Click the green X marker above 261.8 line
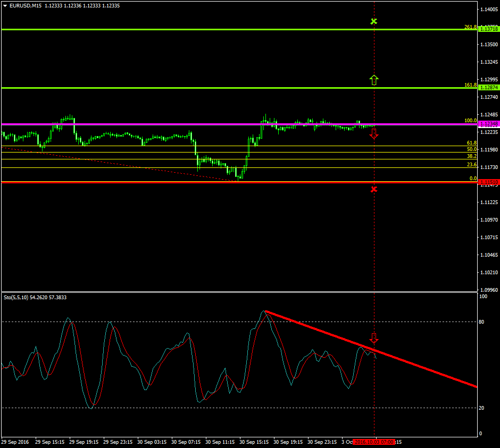Image resolution: width=500 pixels, height=448 pixels. pos(374,21)
